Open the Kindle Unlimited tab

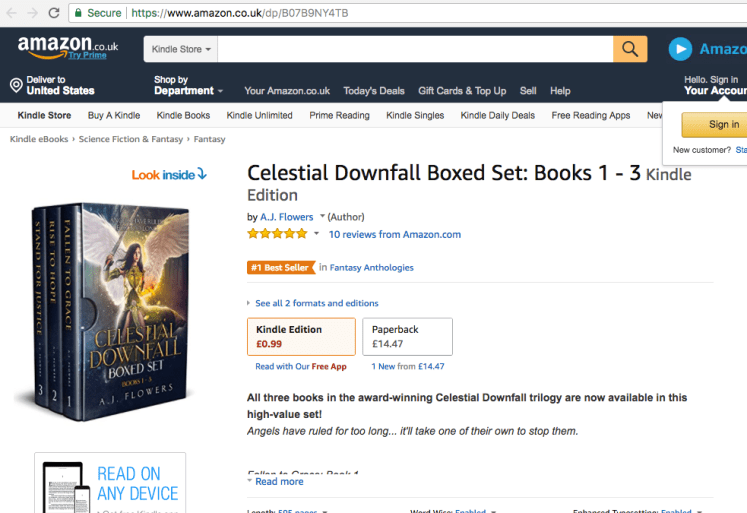[259, 116]
